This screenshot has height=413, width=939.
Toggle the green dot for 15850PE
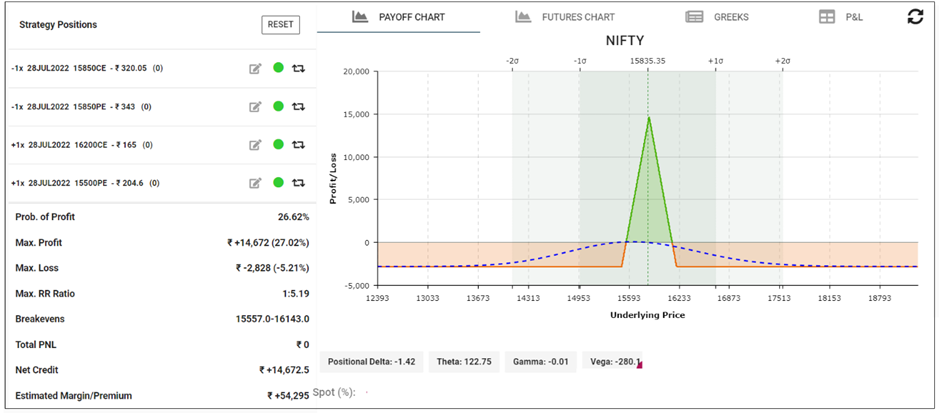278,106
